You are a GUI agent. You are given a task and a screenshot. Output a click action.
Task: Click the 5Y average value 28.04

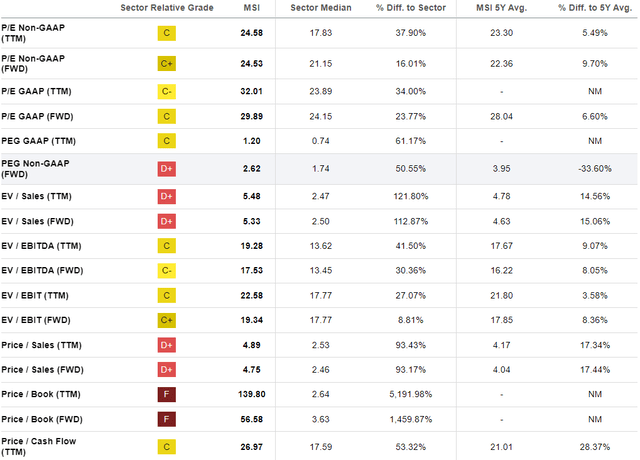click(x=501, y=116)
